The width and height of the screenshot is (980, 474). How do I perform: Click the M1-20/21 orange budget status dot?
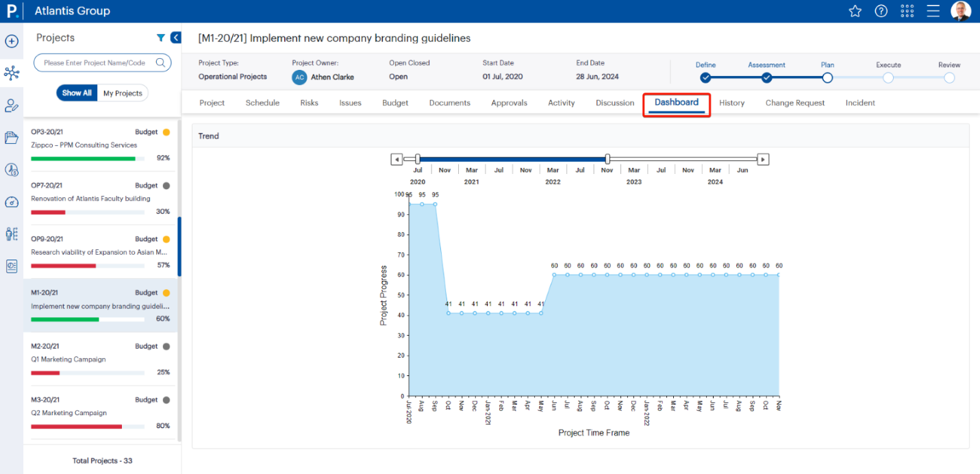166,292
